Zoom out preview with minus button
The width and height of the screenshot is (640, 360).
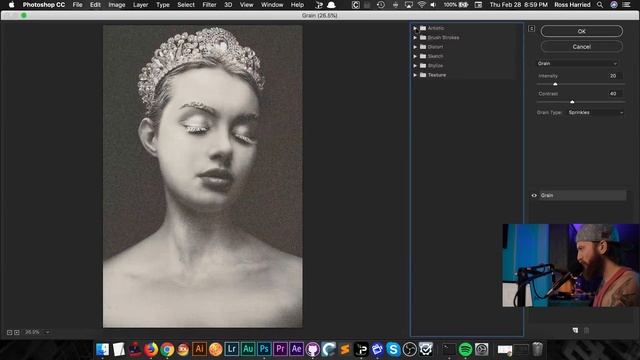(9, 333)
